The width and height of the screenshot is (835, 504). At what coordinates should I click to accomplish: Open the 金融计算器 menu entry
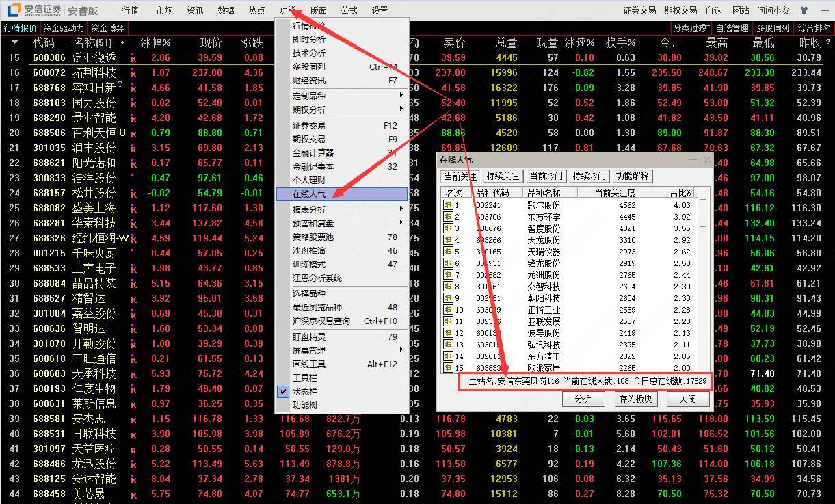pyautogui.click(x=342, y=152)
